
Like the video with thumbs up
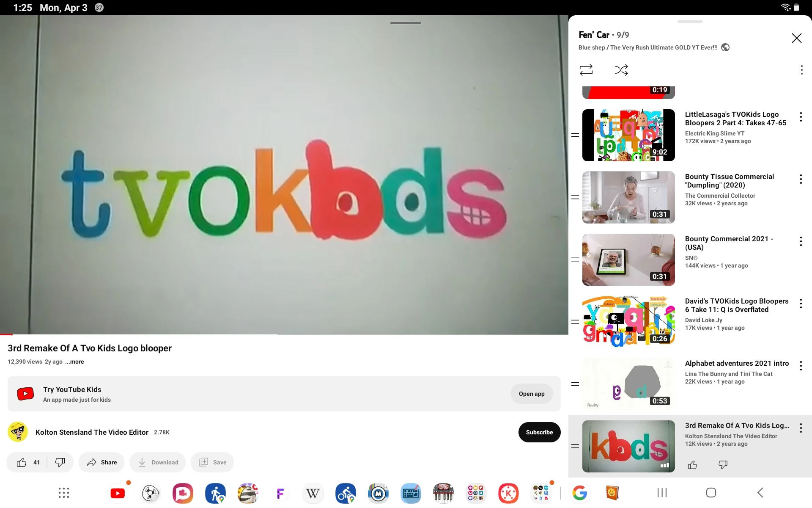click(22, 462)
